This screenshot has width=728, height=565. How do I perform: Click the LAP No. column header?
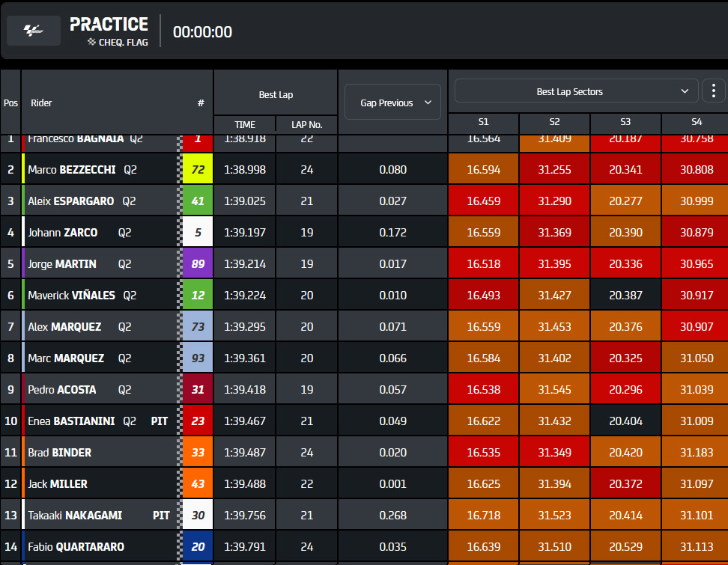tap(306, 125)
